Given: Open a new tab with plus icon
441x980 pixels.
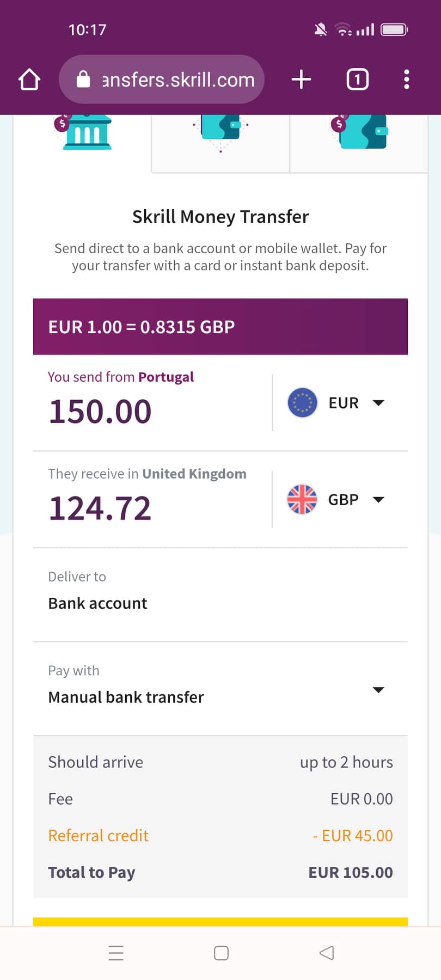Looking at the screenshot, I should [x=301, y=79].
